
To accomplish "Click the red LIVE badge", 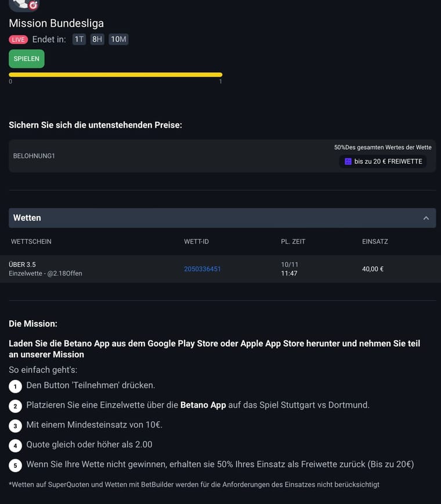I will tap(19, 39).
